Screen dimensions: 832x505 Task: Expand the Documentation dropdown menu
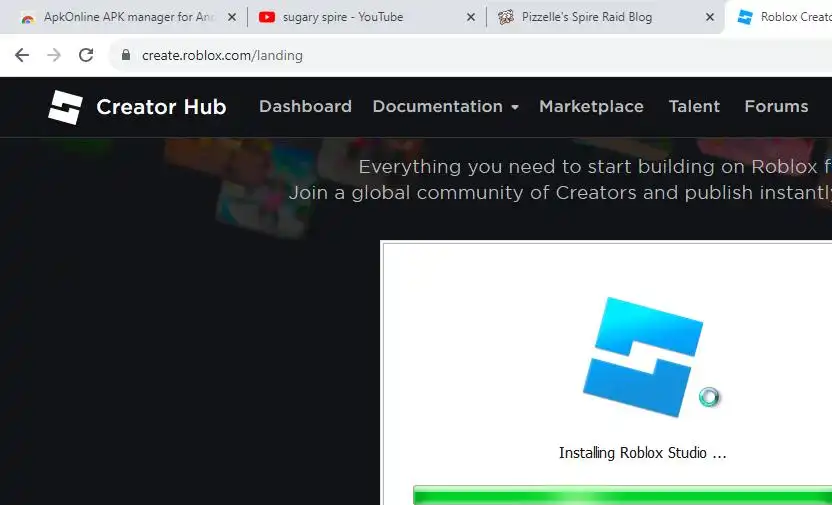(446, 107)
